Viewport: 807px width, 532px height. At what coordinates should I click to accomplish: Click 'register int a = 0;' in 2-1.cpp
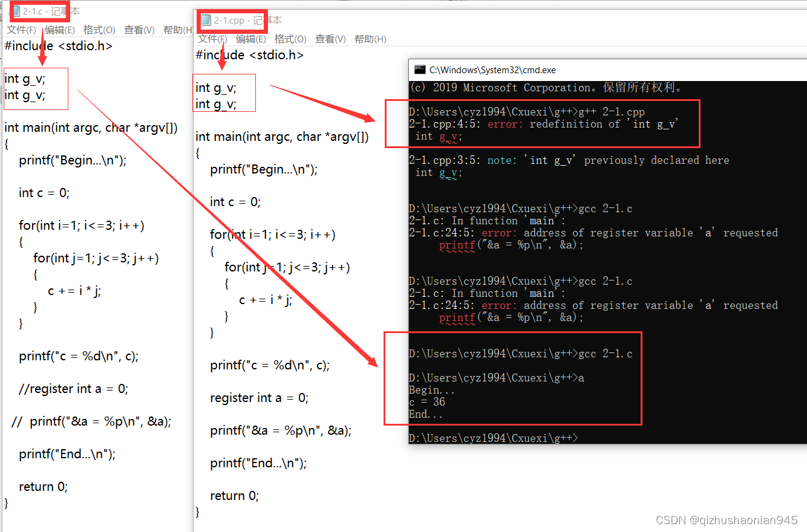[x=259, y=398]
